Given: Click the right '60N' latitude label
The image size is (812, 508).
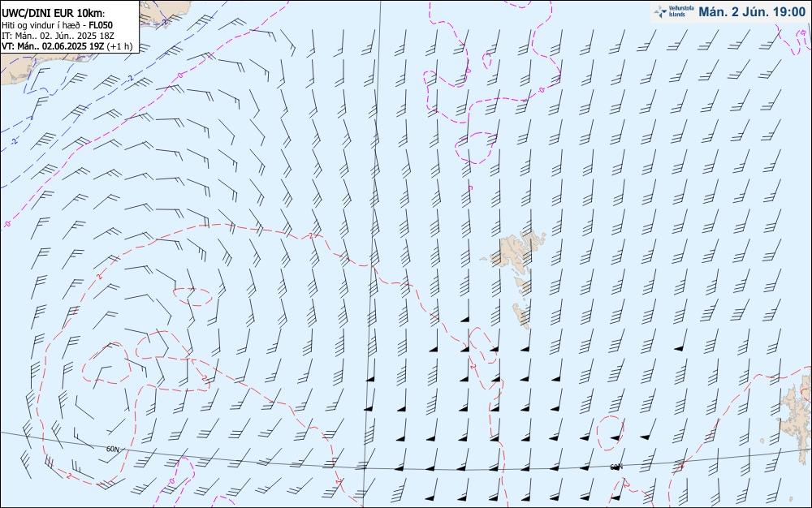Looking at the screenshot, I should click(615, 467).
